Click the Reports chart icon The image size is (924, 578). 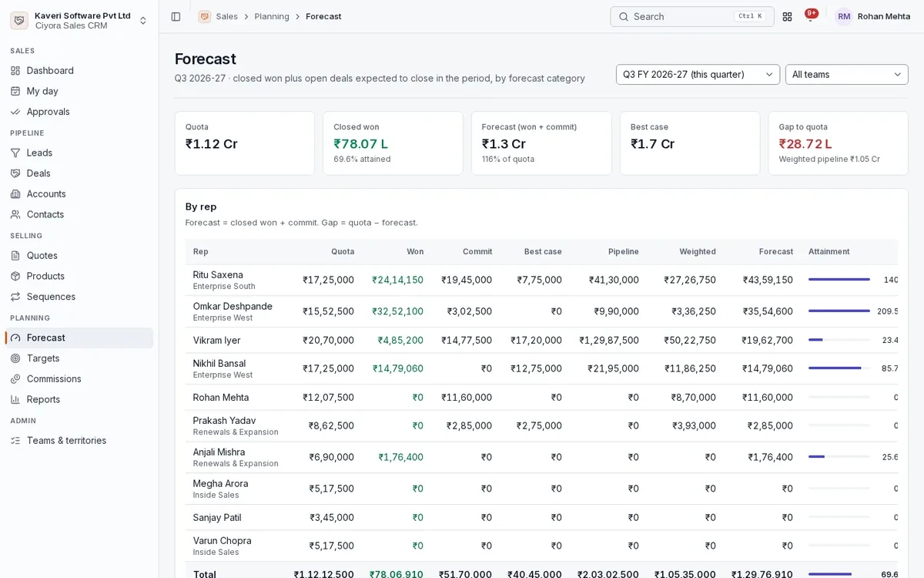pos(15,399)
